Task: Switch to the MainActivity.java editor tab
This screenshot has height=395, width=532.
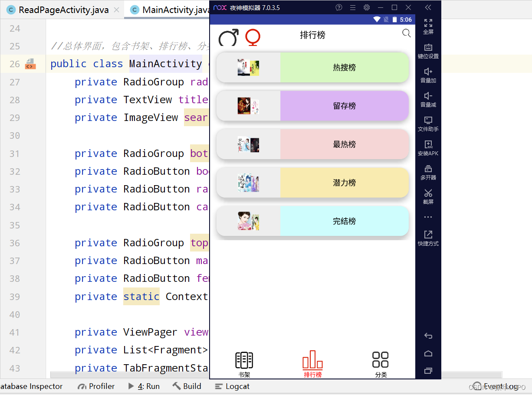Action: point(170,10)
